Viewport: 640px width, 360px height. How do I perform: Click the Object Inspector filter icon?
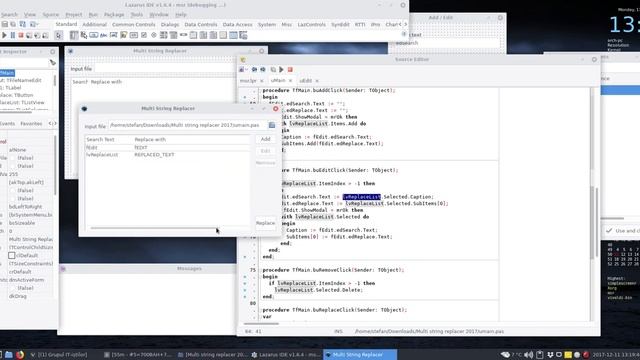(53, 62)
